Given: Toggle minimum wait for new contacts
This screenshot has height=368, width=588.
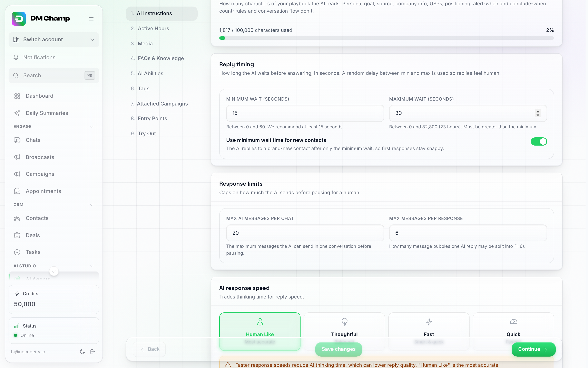Looking at the screenshot, I should point(539,141).
